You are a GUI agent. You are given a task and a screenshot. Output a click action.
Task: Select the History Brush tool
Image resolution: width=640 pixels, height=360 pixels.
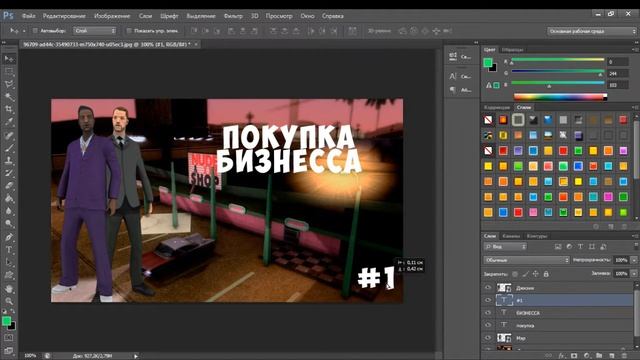9,173
